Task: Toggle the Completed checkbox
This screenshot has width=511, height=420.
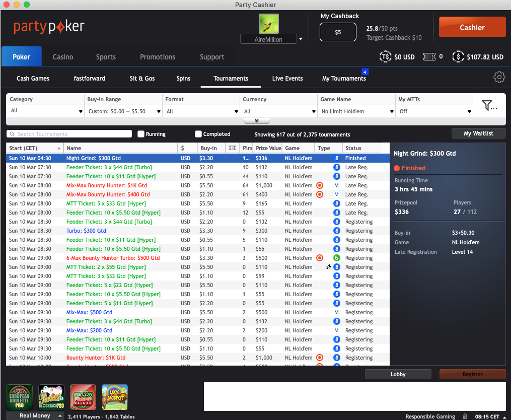Action: pos(198,134)
